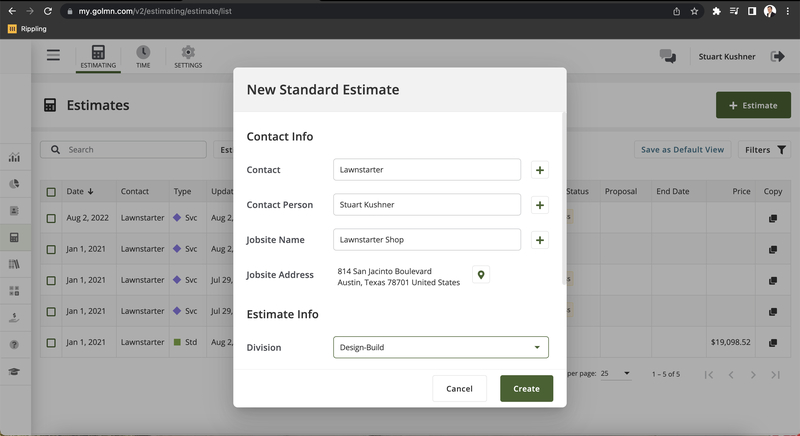This screenshot has width=800, height=436.
Task: Check the Aug 2, 2022 estimate row
Action: tap(51, 218)
